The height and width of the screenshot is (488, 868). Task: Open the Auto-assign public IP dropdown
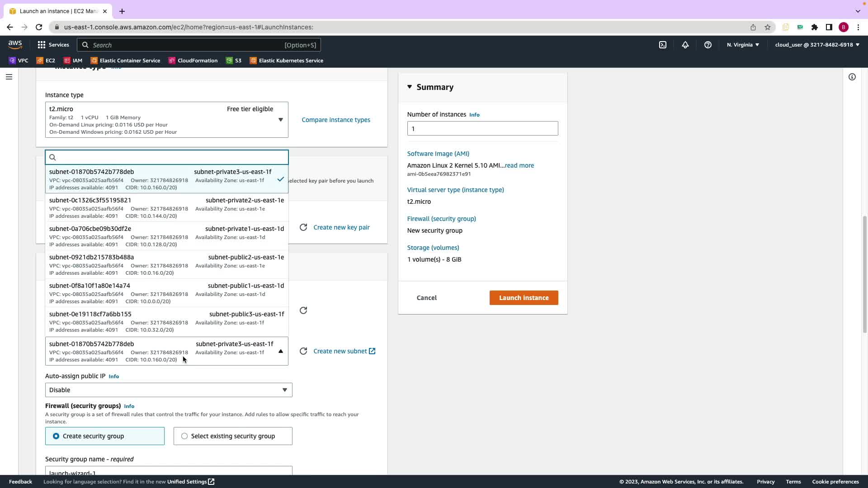coord(168,390)
